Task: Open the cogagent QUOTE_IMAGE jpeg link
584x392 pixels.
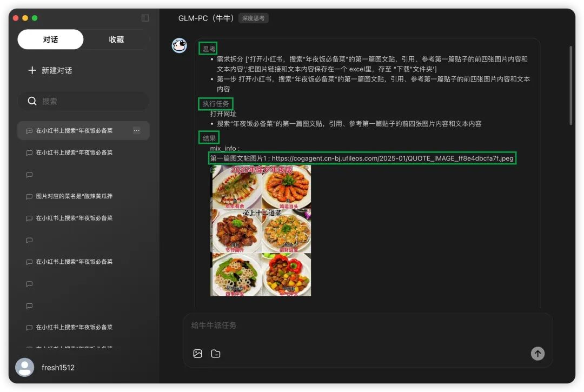Action: point(393,158)
